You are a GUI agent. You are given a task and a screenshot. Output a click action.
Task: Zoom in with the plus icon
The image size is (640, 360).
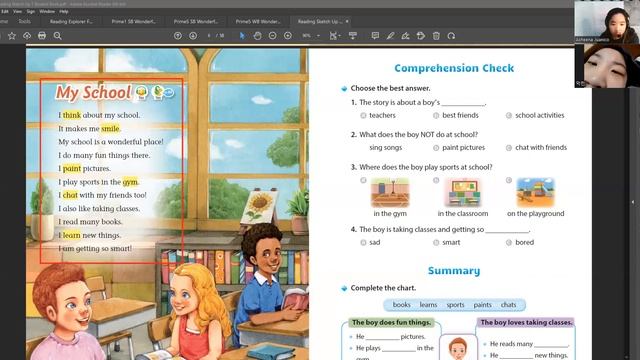288,36
